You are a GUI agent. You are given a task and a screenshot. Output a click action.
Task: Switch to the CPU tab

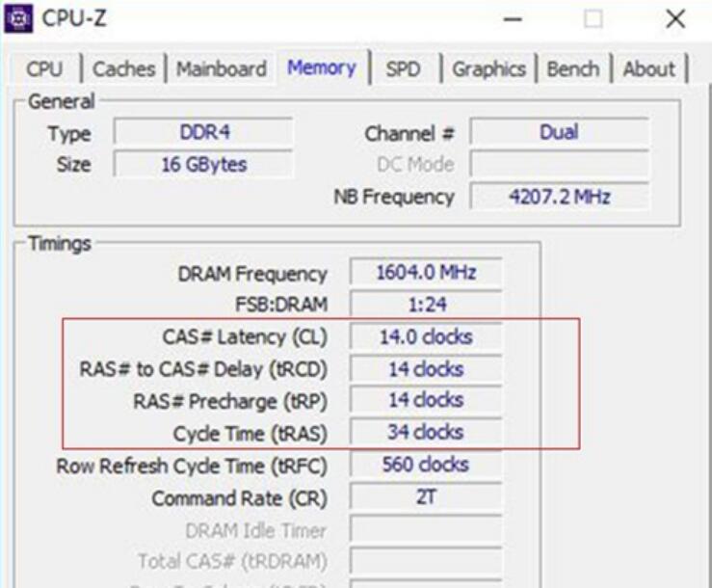click(x=44, y=69)
